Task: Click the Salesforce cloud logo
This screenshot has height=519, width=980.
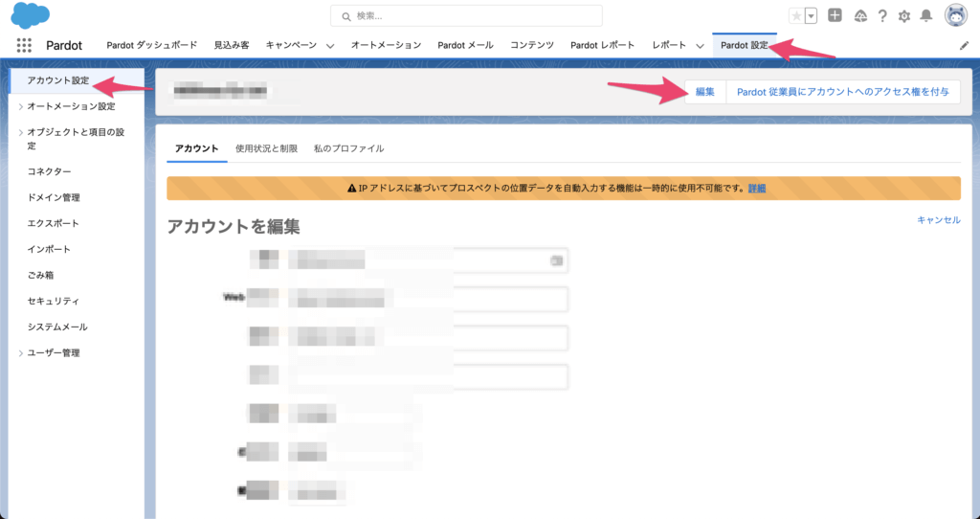Action: click(30, 15)
